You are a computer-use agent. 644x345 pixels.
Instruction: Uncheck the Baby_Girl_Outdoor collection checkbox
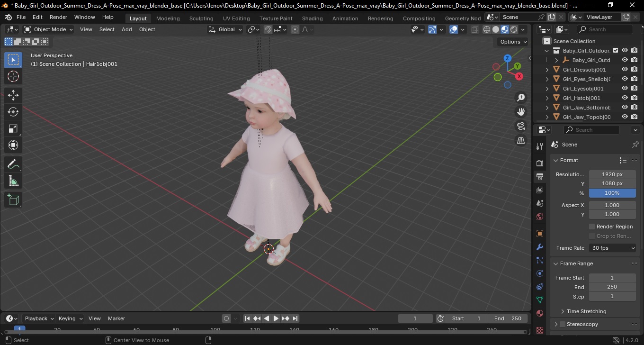point(616,50)
